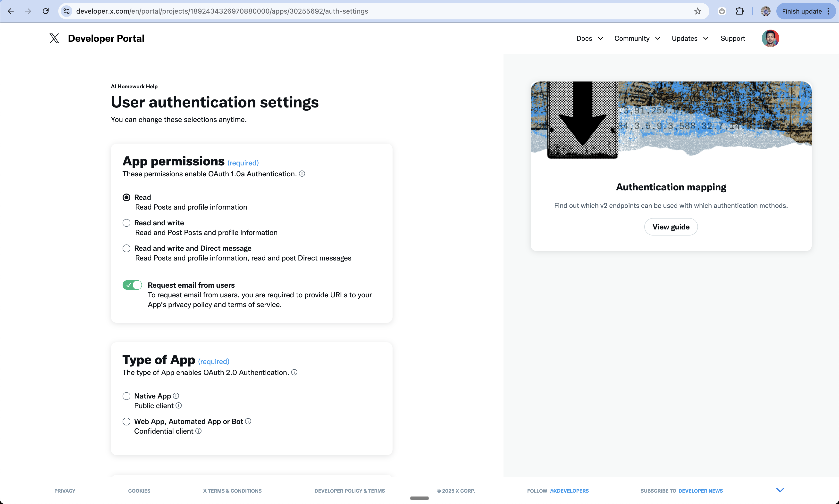Open the Support page
The image size is (839, 504).
[x=733, y=38]
